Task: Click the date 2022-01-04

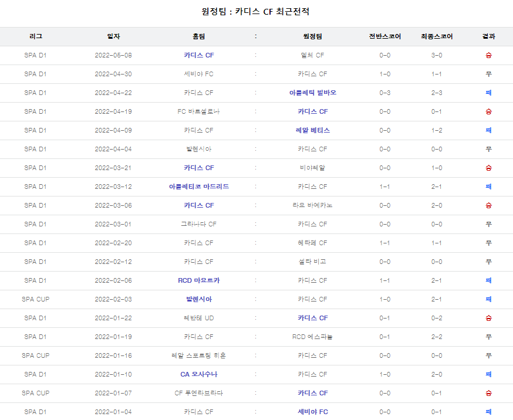Action: point(113,412)
